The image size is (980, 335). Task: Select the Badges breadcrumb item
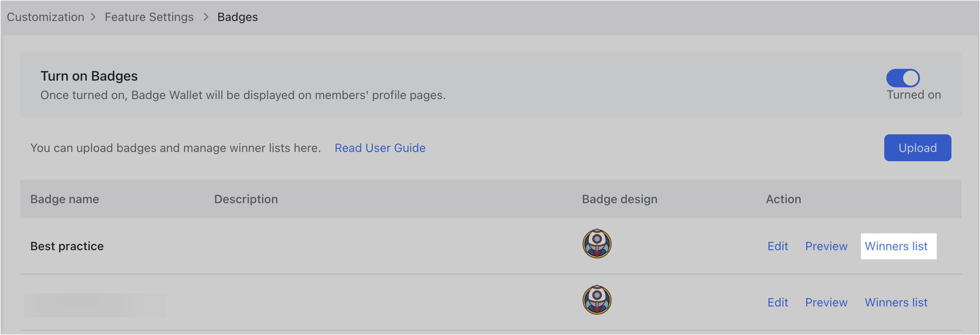tap(238, 17)
